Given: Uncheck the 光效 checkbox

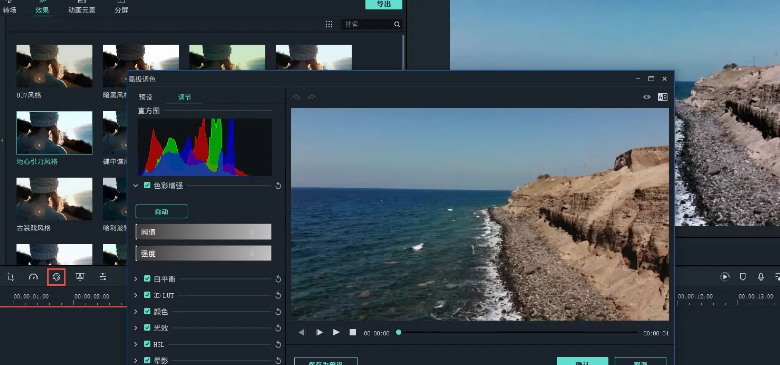Looking at the screenshot, I should (x=147, y=328).
